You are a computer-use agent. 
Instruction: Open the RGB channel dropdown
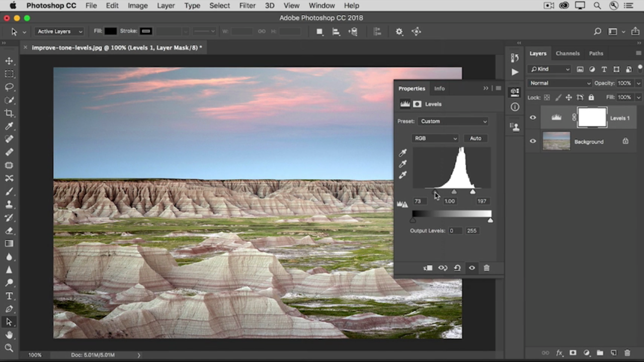pos(435,138)
